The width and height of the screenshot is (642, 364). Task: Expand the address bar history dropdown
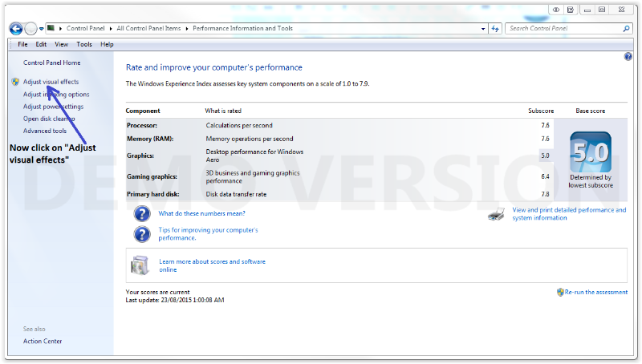(483, 29)
